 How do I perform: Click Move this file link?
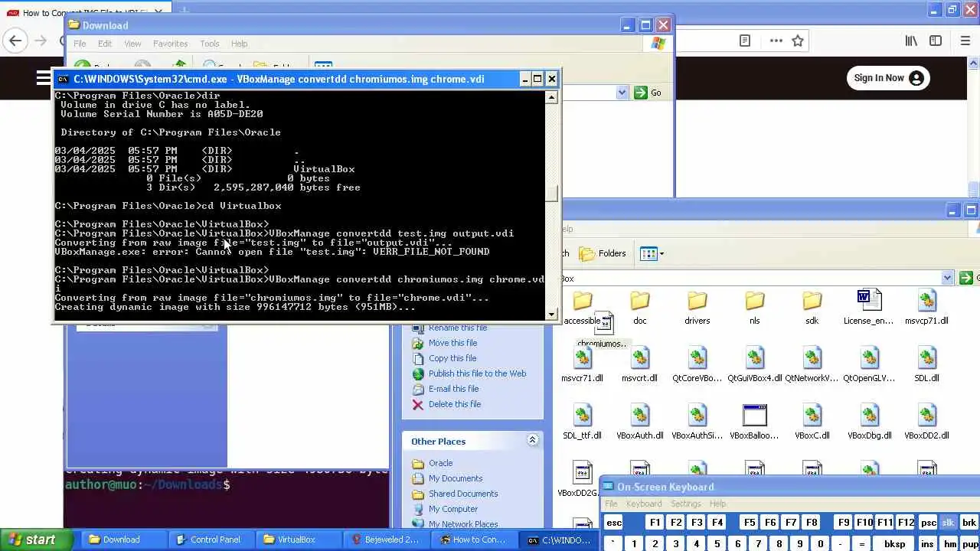(452, 343)
